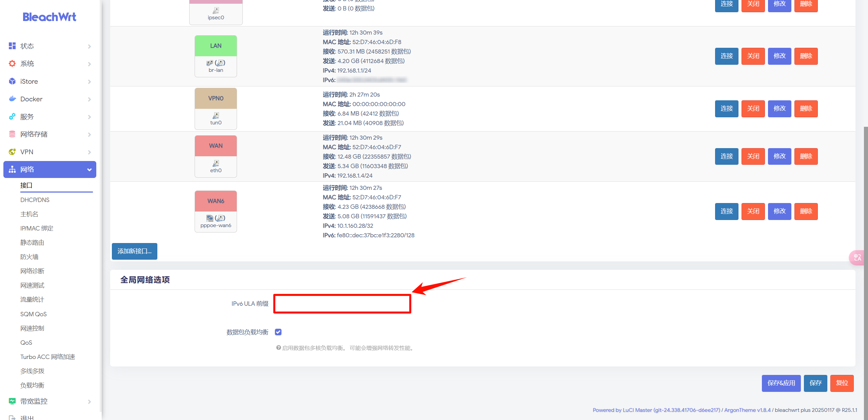Viewport: 868px width, 420px height.
Task: Click the red Delete button for WAN6
Action: (x=806, y=211)
